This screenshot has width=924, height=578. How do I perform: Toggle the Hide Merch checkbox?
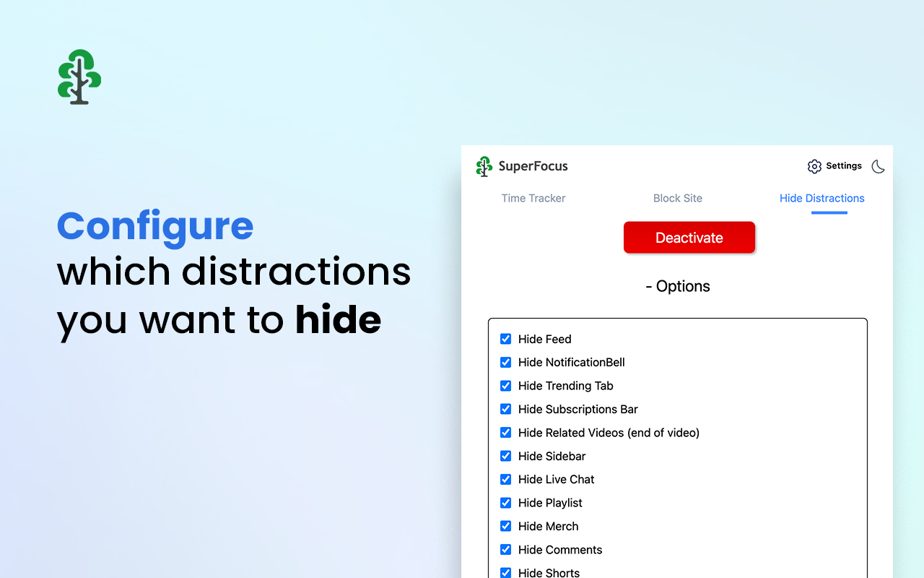[x=506, y=526]
